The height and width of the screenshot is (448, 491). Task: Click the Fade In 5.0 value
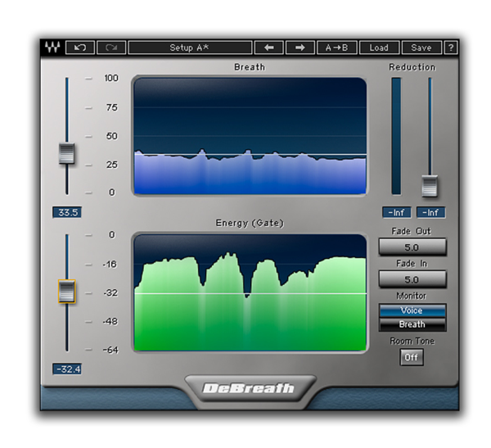(412, 279)
